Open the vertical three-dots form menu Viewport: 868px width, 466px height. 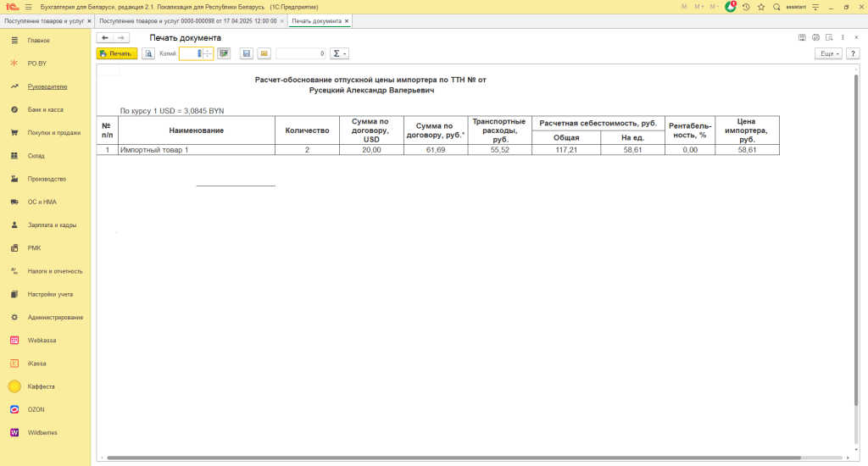pos(843,37)
